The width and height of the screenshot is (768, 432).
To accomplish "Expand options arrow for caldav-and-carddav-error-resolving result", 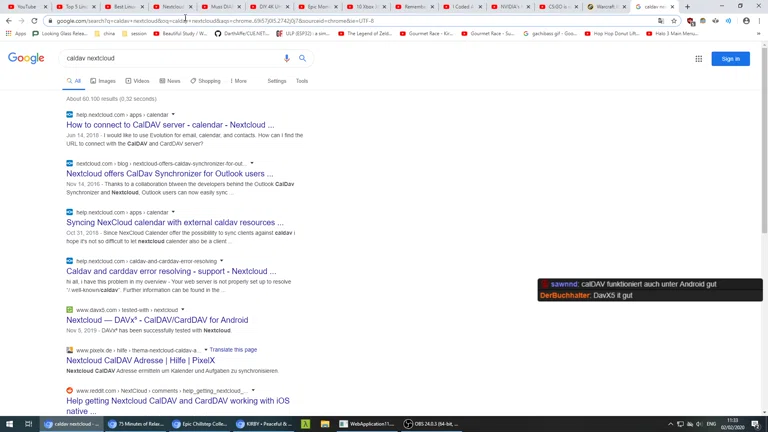I will pyautogui.click(x=221, y=261).
